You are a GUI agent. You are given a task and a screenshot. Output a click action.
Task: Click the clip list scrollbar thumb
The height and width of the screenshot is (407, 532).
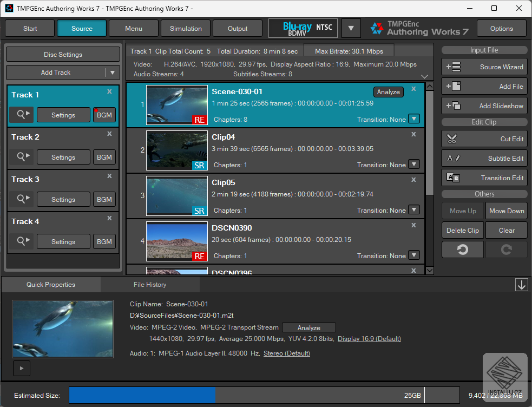tap(429, 143)
